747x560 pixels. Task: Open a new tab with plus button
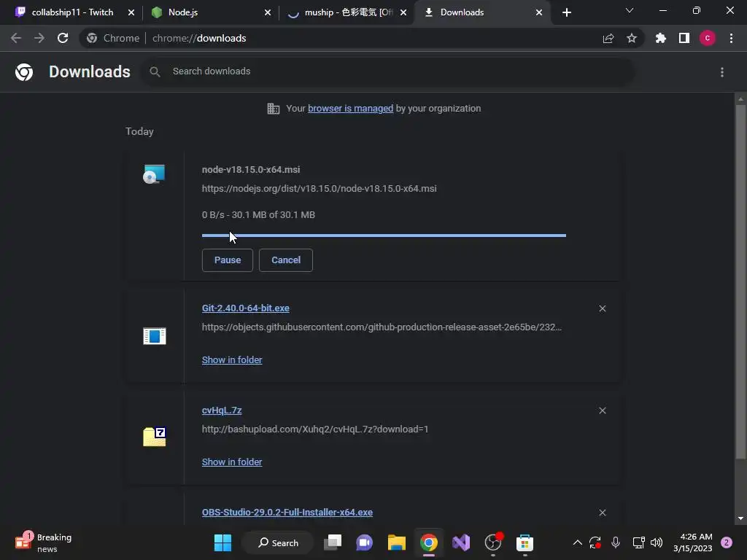[x=566, y=12]
